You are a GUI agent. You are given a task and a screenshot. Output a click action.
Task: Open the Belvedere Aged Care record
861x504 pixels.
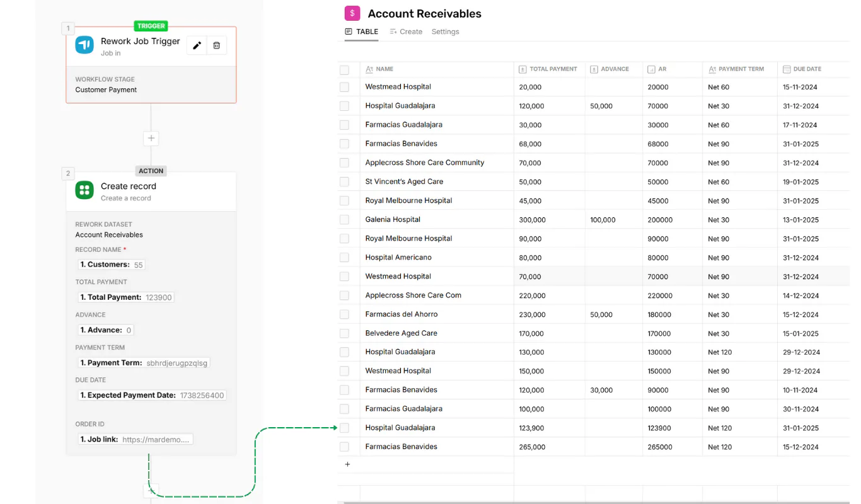[401, 333]
